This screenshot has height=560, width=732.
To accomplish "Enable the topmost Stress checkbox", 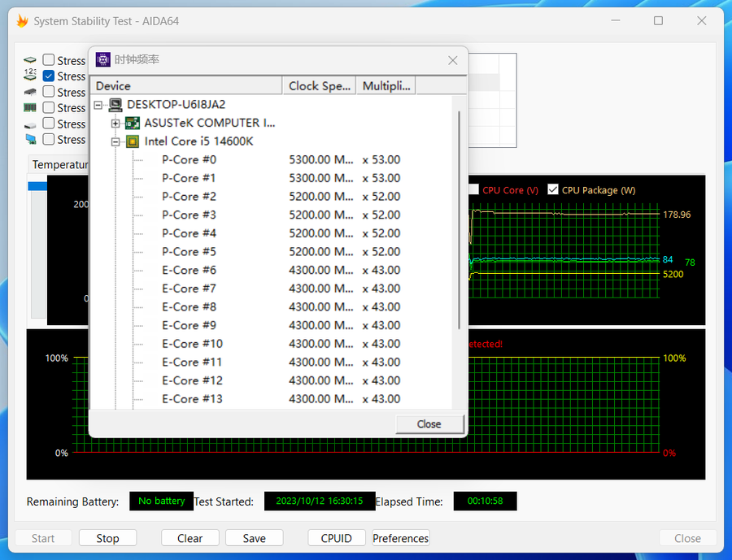I will 49,60.
